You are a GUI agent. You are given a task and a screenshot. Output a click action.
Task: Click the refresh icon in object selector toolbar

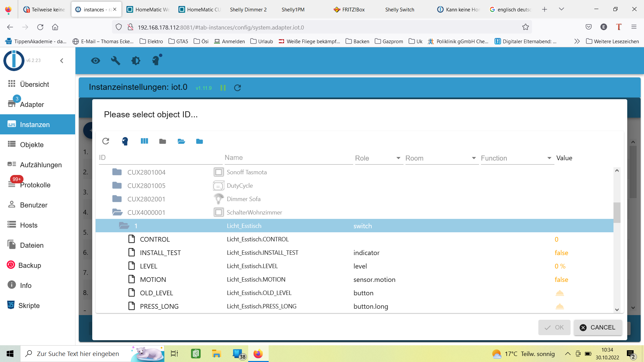pos(106,141)
